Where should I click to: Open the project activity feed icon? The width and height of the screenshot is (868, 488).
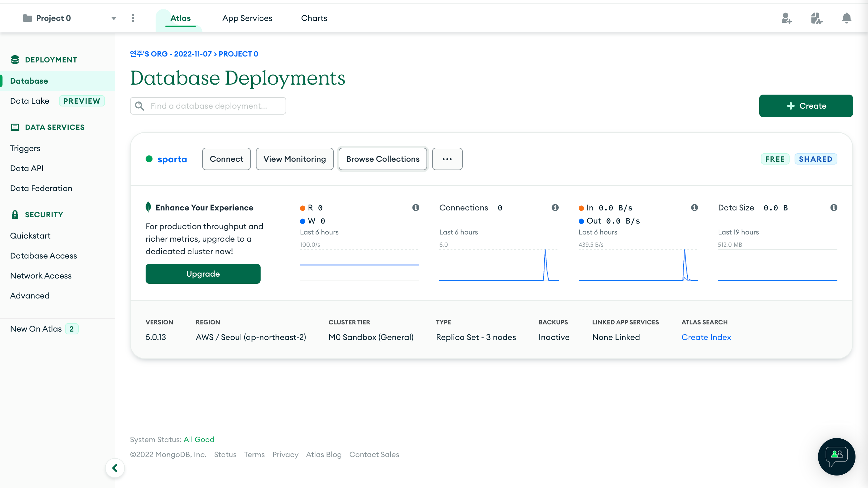pyautogui.click(x=816, y=18)
